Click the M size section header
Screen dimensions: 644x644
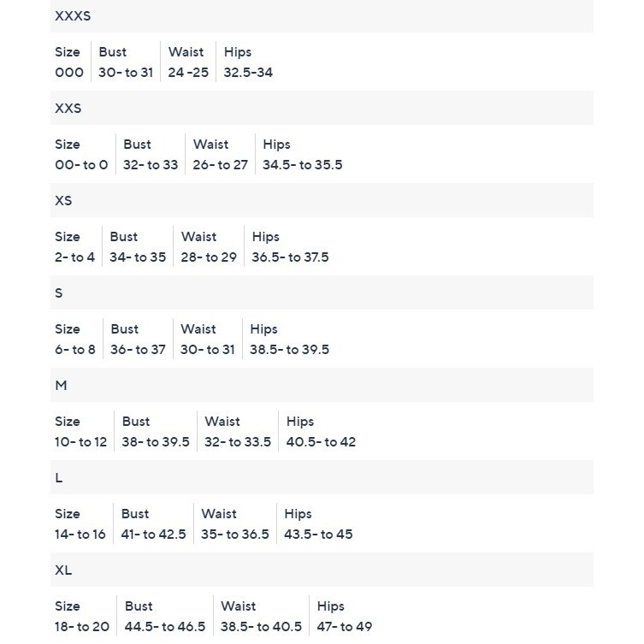coord(61,386)
